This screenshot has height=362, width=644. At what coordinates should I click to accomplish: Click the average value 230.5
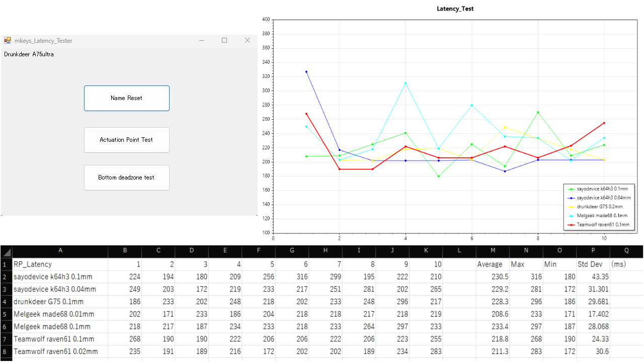point(493,277)
